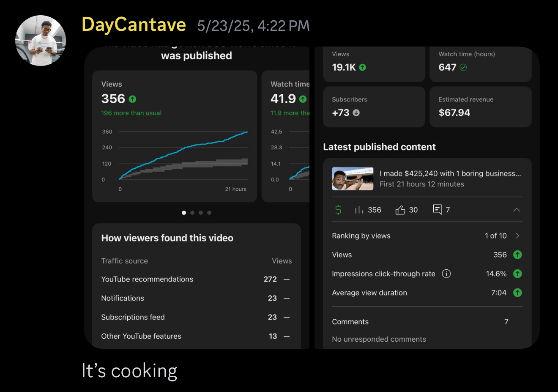Select the last carousel page dot
558x392 pixels.
click(x=209, y=213)
